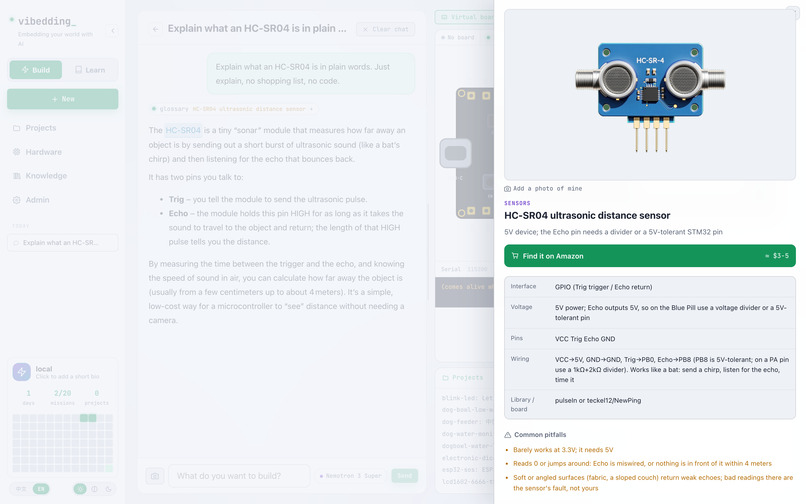Screen dimensions: 806x504
Task: Click the Admin gear icon in sidebar
Action: (x=16, y=200)
